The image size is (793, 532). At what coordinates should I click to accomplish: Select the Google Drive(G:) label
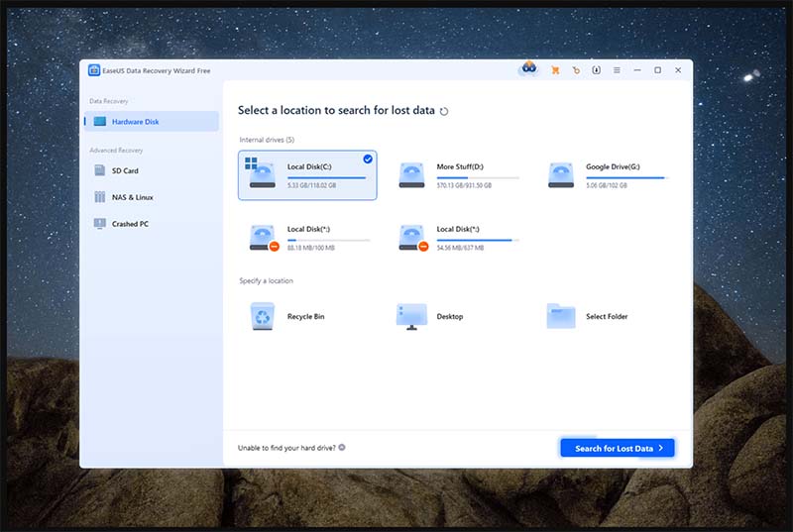pos(613,166)
